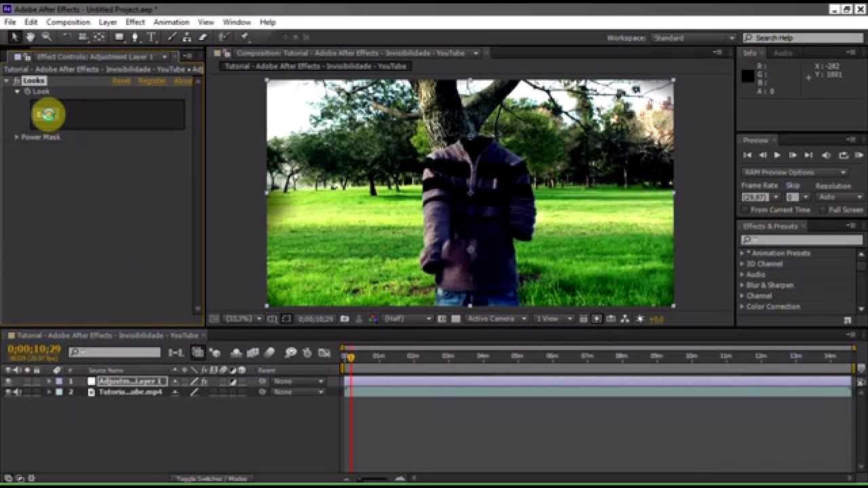Select the Rectangle shape tool

tap(119, 37)
